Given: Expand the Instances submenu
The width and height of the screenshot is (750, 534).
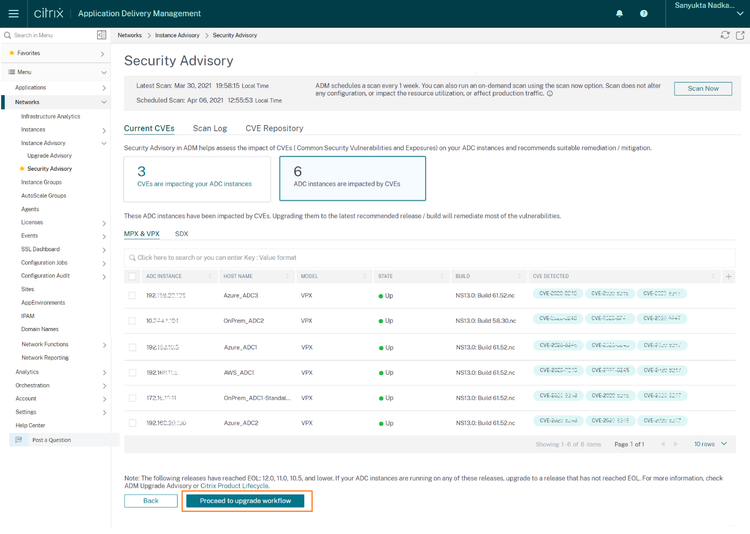Looking at the screenshot, I should point(104,131).
